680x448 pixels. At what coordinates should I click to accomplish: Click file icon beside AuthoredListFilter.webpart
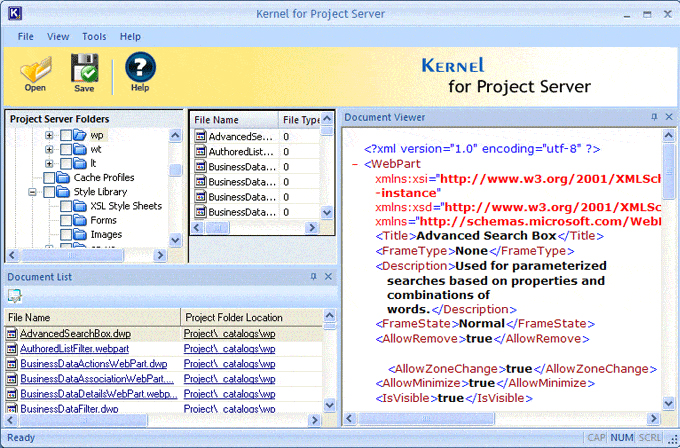click(x=12, y=349)
